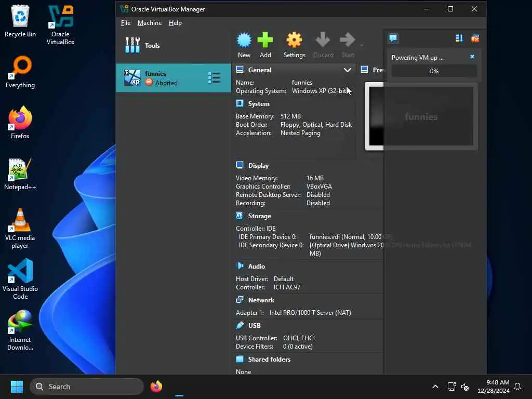
Task: Click 'Intel PRO/1000 T Server (NAT)' adapter text
Action: (x=310, y=312)
